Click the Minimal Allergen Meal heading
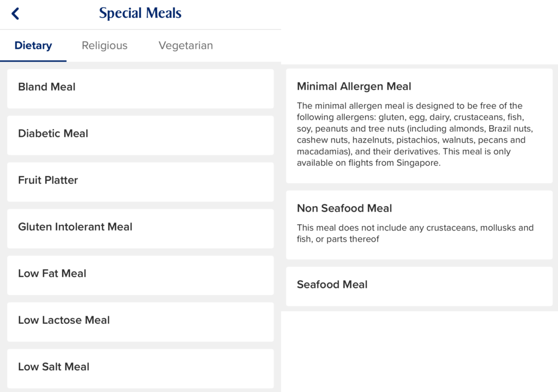The width and height of the screenshot is (558, 392). pyautogui.click(x=354, y=86)
